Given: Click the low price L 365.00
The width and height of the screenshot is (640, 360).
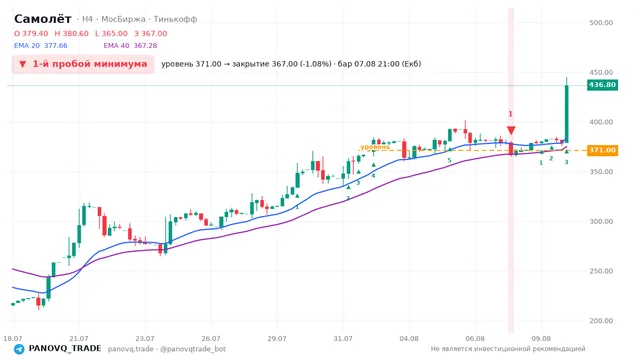Looking at the screenshot, I should 111,34.
